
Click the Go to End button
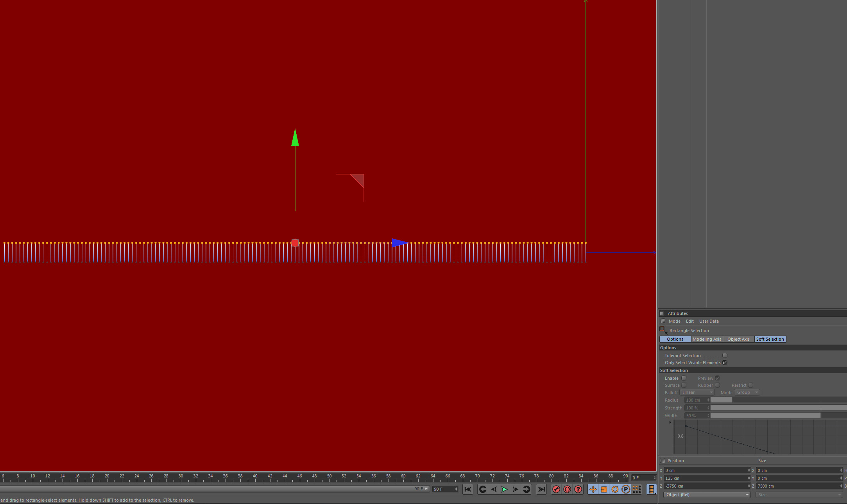[x=541, y=489]
